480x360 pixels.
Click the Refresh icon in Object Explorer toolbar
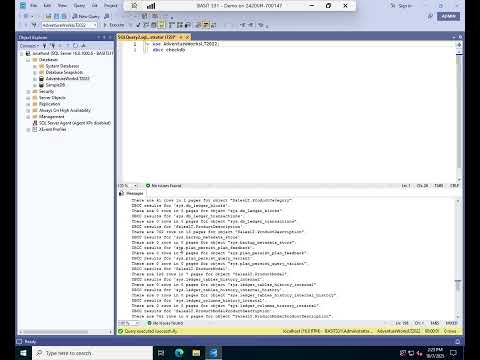coord(76,46)
